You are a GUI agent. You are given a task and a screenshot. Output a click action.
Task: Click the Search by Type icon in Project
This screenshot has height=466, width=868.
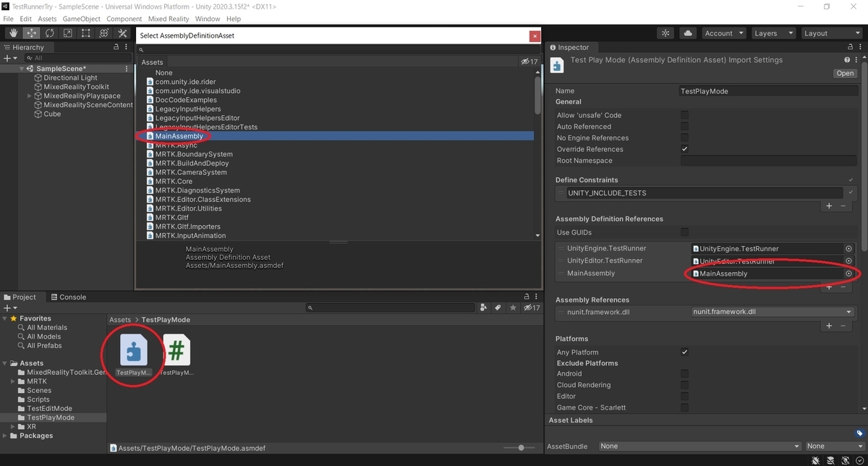pyautogui.click(x=483, y=308)
